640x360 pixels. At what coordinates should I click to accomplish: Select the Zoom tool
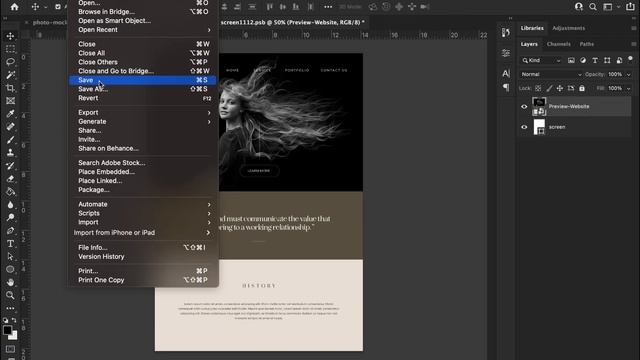(x=10, y=295)
